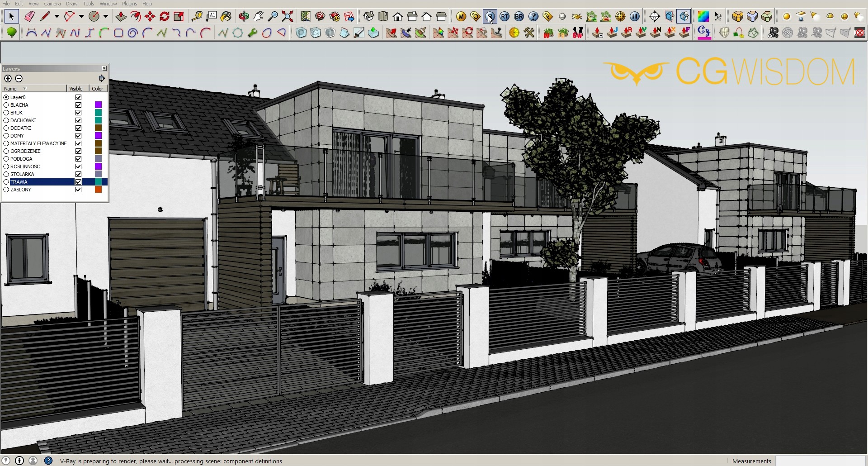Click the Zoom Extents icon
Image resolution: width=868 pixels, height=466 pixels.
287,17
